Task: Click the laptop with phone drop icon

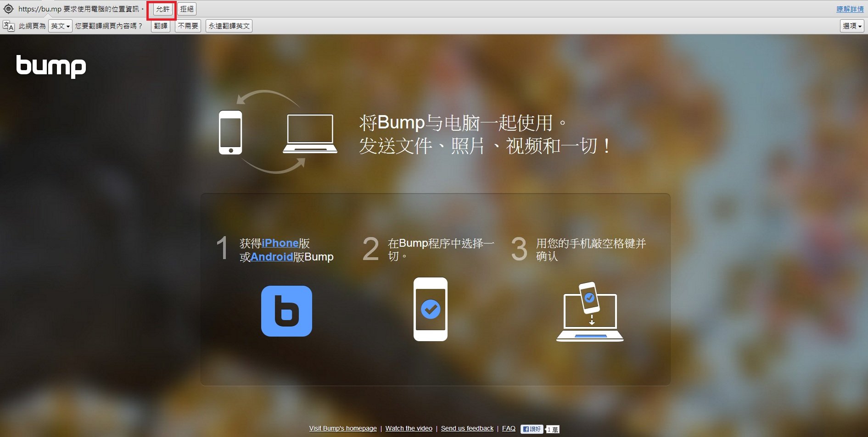Action: (590, 312)
